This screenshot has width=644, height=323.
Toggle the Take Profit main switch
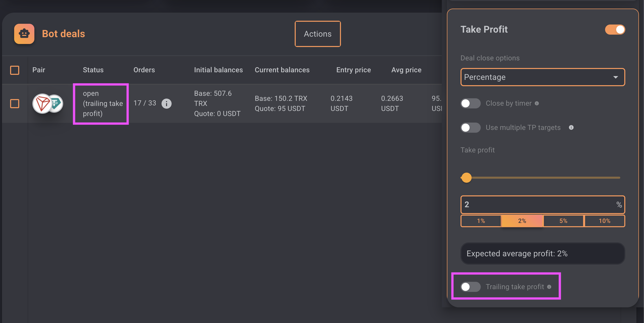pyautogui.click(x=615, y=30)
